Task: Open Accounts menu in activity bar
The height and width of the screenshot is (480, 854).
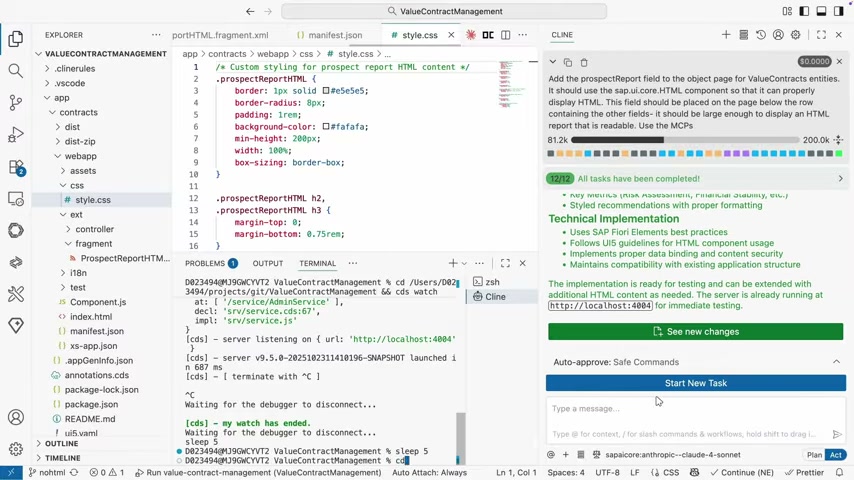Action: click(x=16, y=417)
